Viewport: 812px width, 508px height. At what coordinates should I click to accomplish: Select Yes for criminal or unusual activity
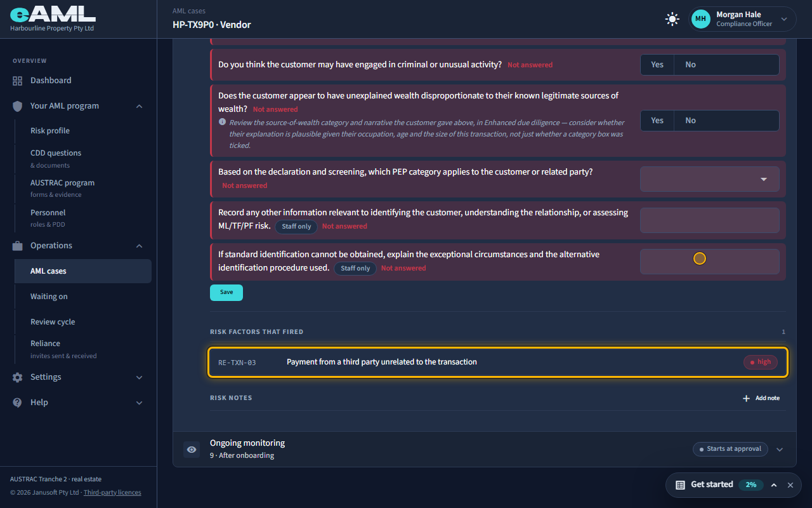point(657,65)
